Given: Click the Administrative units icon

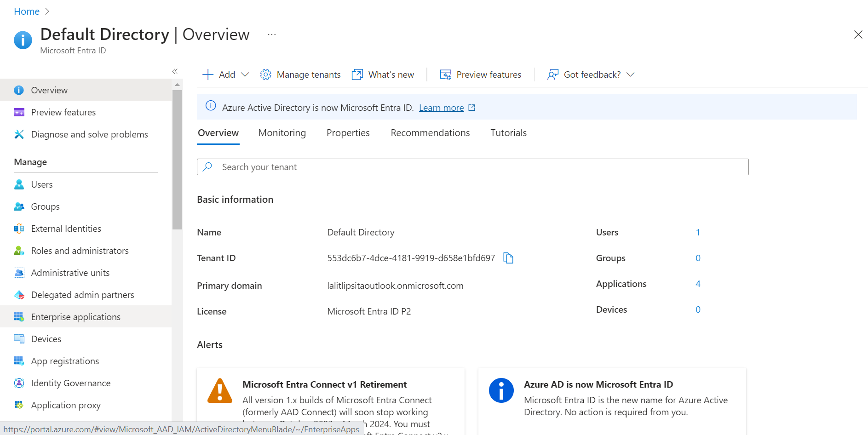Looking at the screenshot, I should (x=19, y=273).
